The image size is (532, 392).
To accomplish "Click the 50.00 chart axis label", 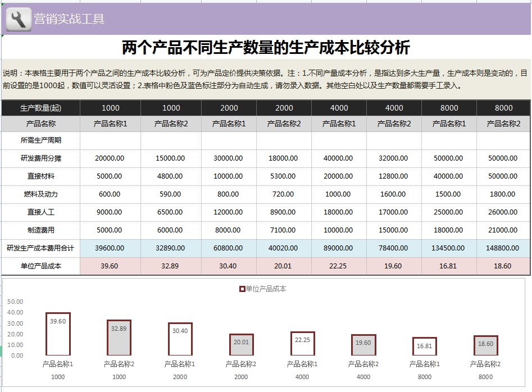I will click(15, 302).
